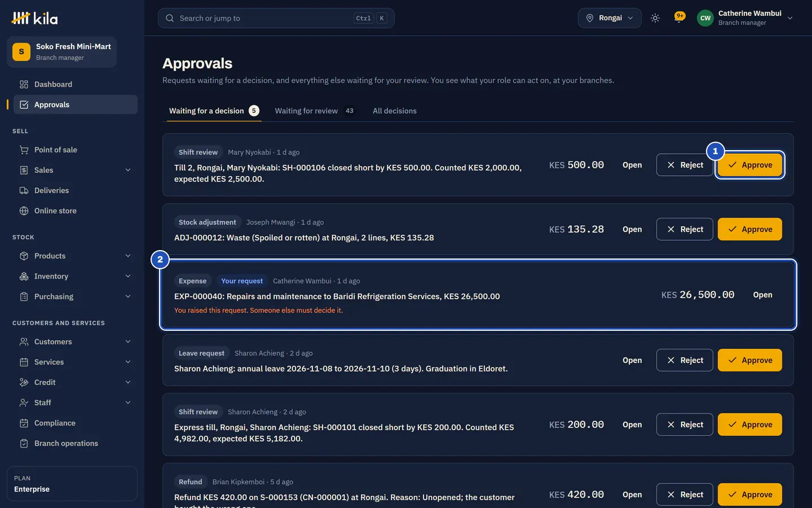Click the Online store globe icon

[x=24, y=211]
